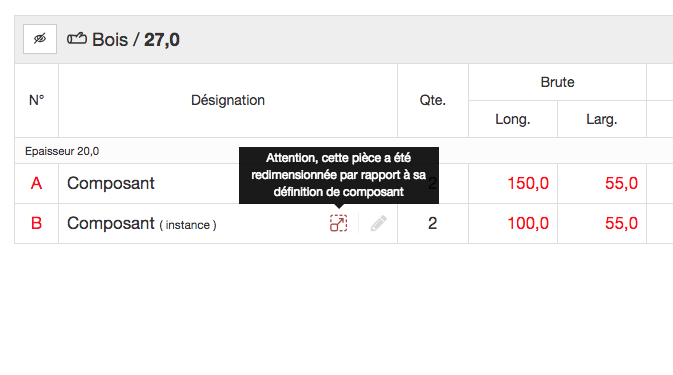
Task: Click the 100,0 length value in row B
Action: pos(528,224)
